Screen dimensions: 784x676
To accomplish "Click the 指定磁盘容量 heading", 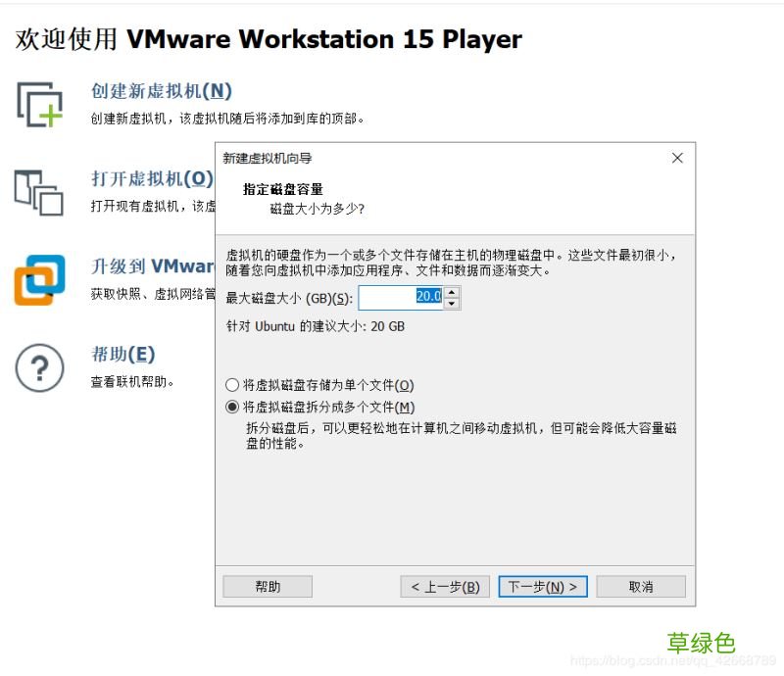I will click(x=283, y=189).
